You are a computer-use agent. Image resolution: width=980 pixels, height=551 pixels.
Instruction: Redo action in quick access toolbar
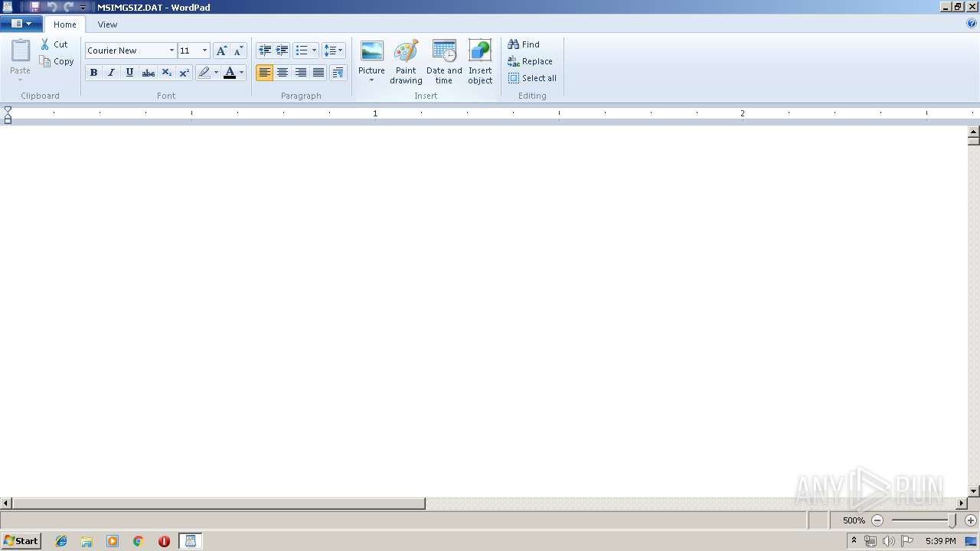coord(68,7)
